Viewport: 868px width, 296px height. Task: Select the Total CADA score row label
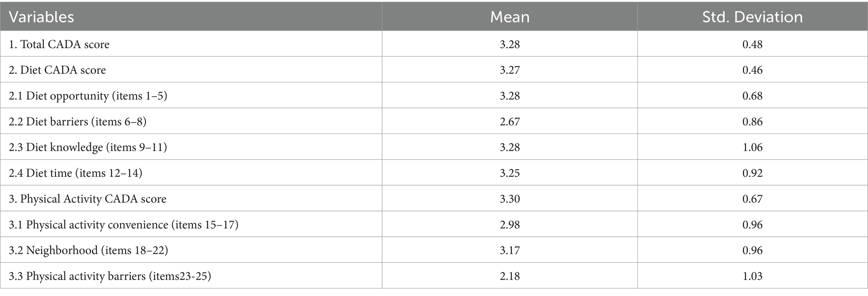point(59,44)
